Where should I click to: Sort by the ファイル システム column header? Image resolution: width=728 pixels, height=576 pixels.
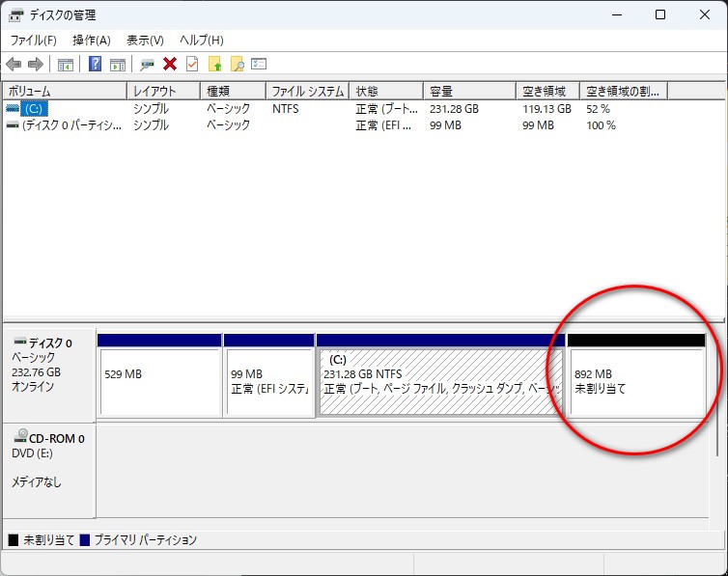pos(308,91)
